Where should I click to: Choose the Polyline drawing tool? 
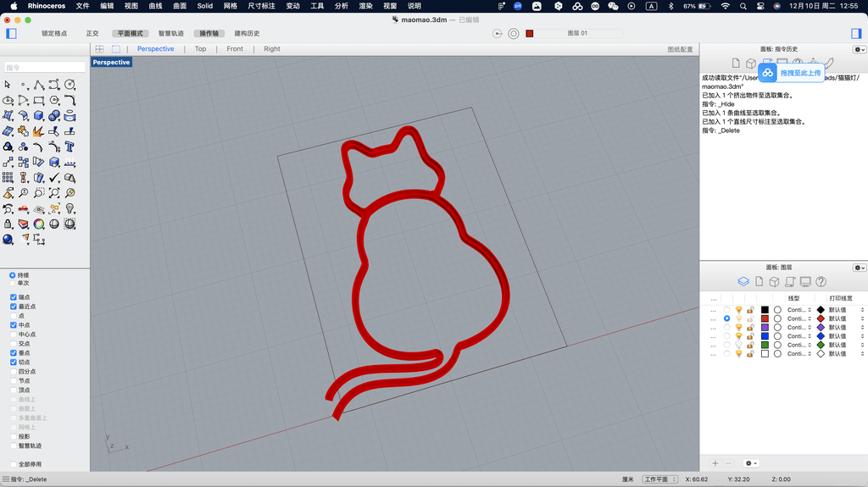coord(39,85)
